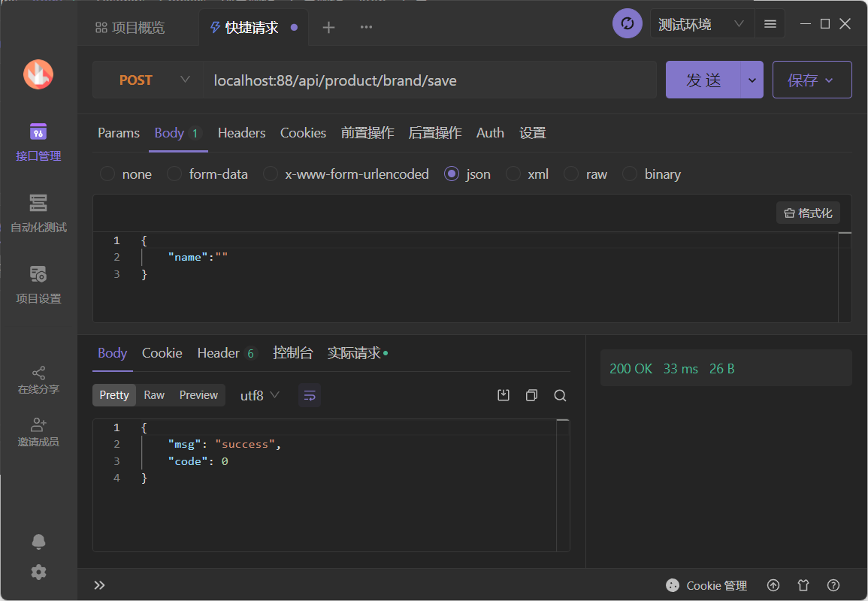Switch to the 项目概览 tab
Image resolution: width=868 pixels, height=601 pixels.
point(131,28)
